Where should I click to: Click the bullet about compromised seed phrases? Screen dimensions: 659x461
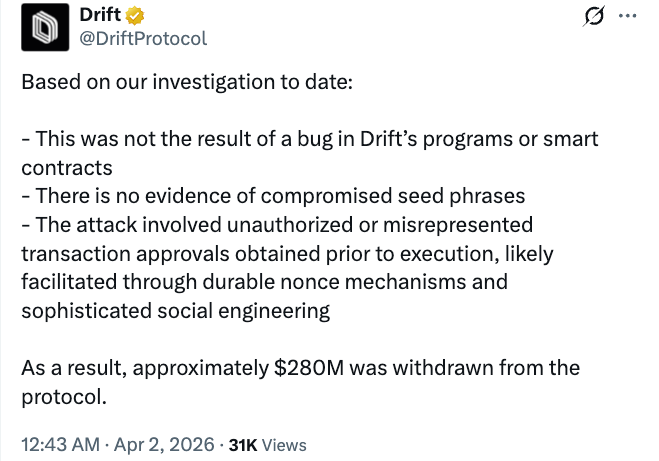273,196
